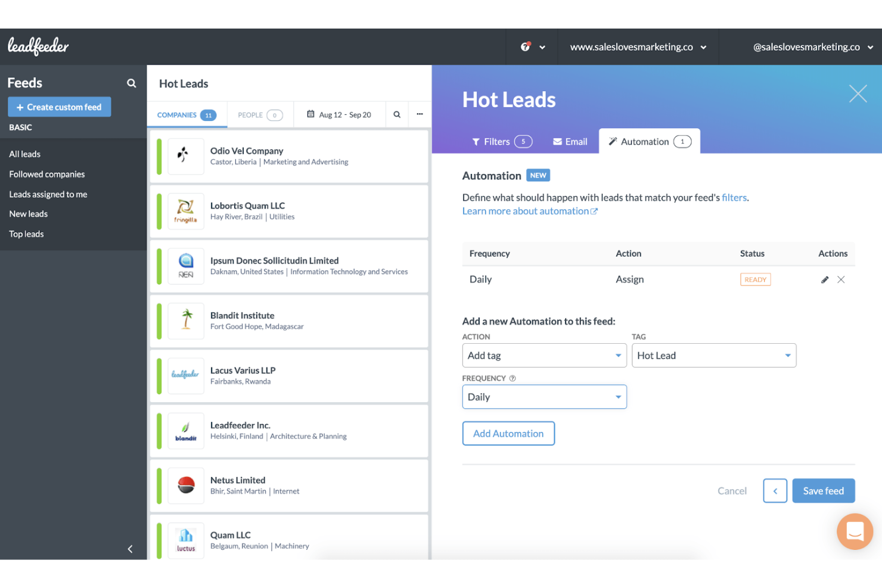Image resolution: width=882 pixels, height=588 pixels.
Task: Open the three-dot more options menu
Action: (x=420, y=114)
